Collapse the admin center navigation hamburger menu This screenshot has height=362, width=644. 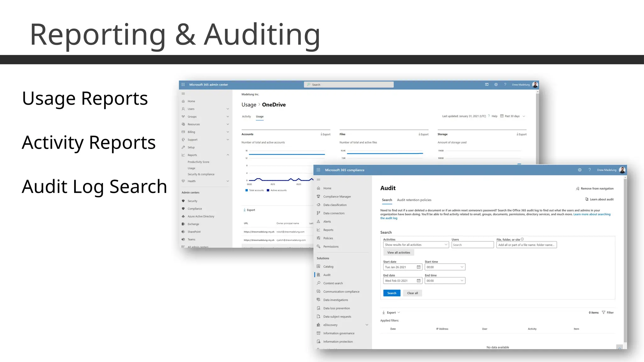click(x=183, y=94)
